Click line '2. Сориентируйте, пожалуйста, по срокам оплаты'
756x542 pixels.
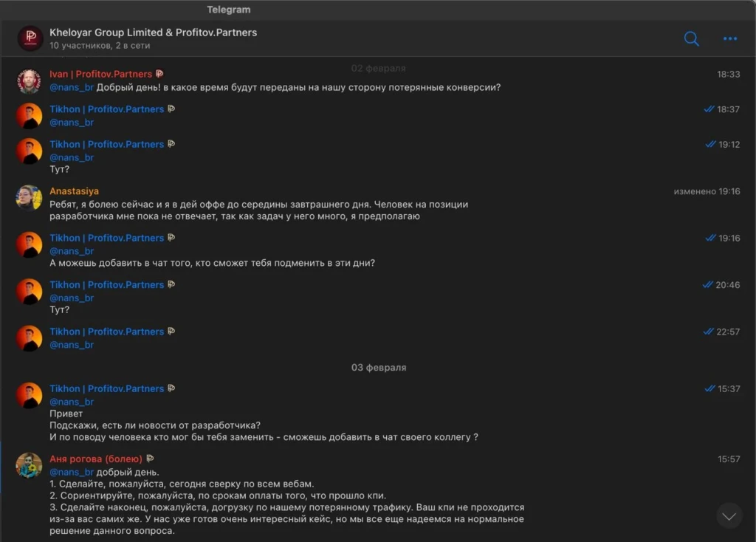[x=218, y=495]
